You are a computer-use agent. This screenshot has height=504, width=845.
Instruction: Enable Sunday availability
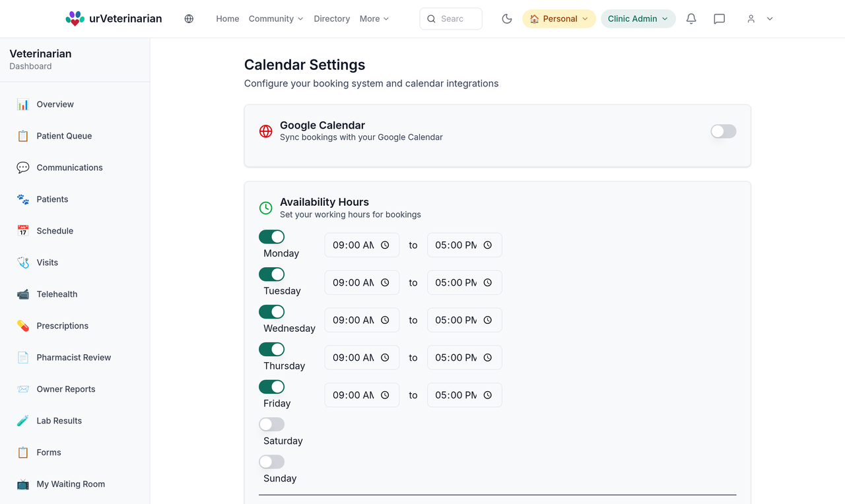pyautogui.click(x=272, y=462)
